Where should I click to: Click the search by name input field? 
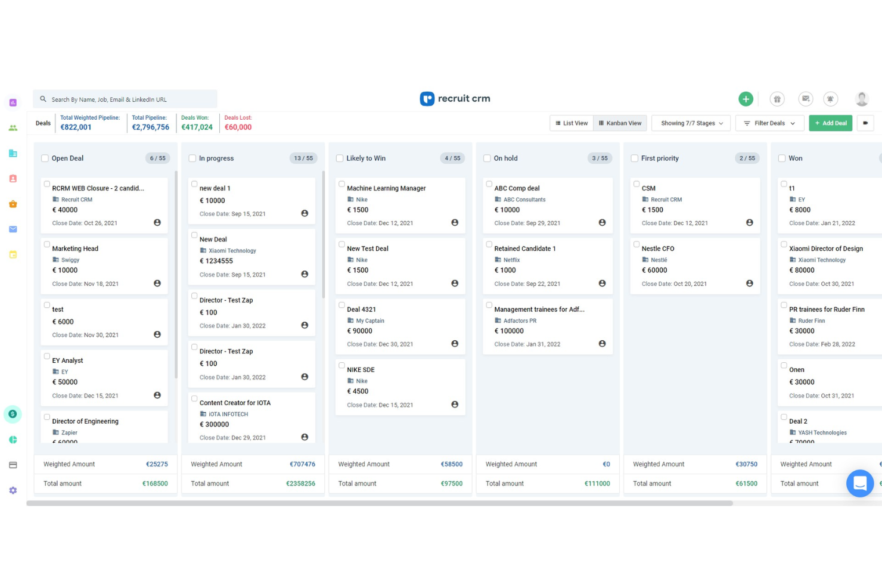click(x=125, y=99)
